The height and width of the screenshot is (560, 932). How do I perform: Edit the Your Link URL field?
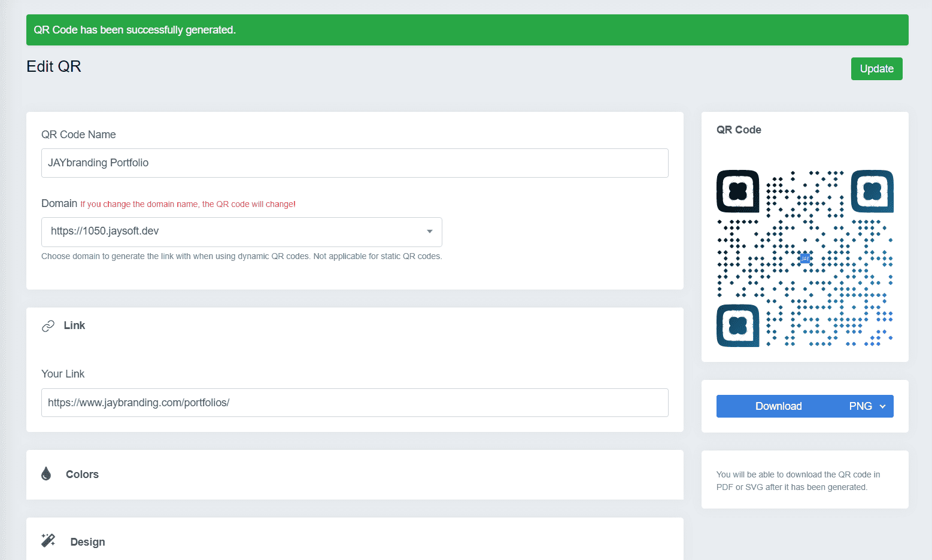tap(354, 403)
